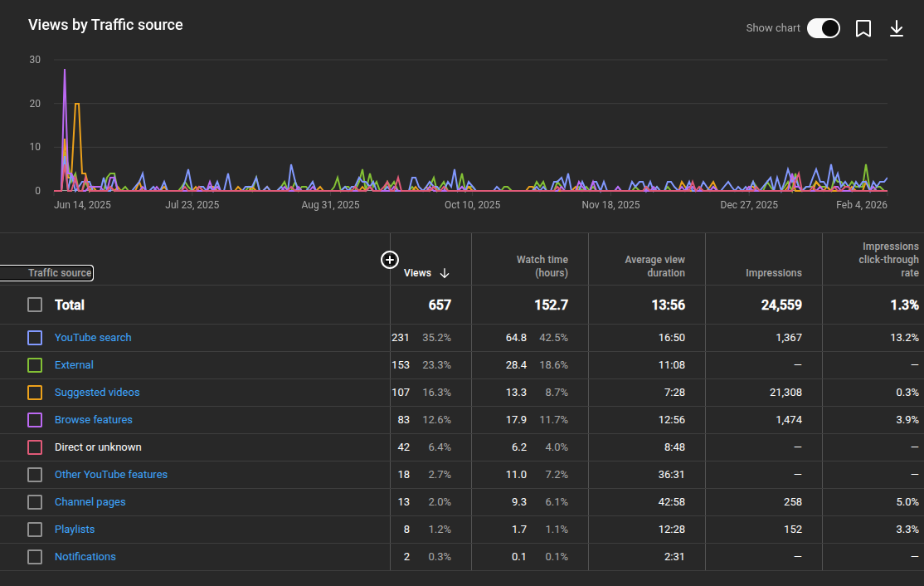Sort by Watch time (hours) column
The image size is (924, 586).
(542, 266)
